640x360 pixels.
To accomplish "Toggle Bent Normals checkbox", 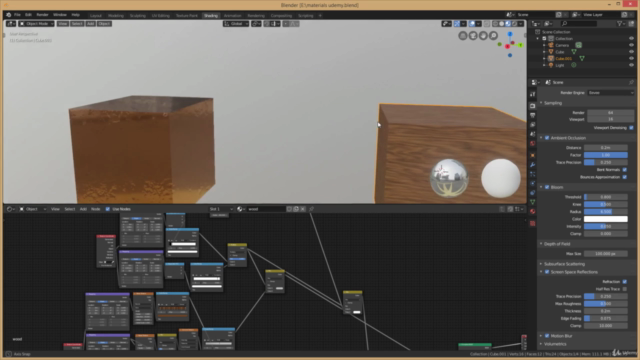I will pos(624,170).
